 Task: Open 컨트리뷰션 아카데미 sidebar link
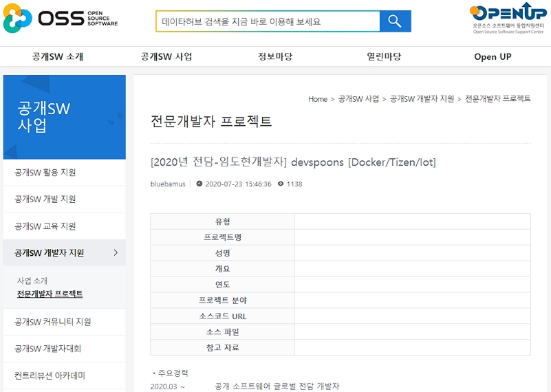click(x=50, y=375)
